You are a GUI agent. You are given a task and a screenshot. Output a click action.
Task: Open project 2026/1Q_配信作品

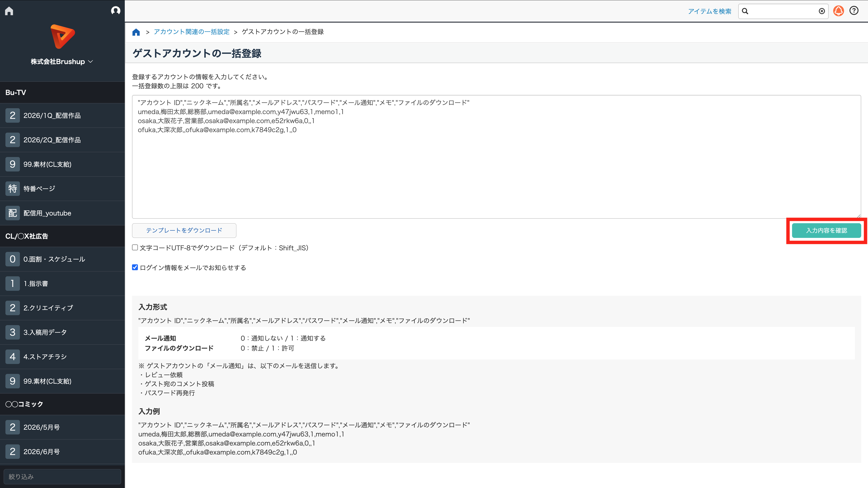coord(62,115)
